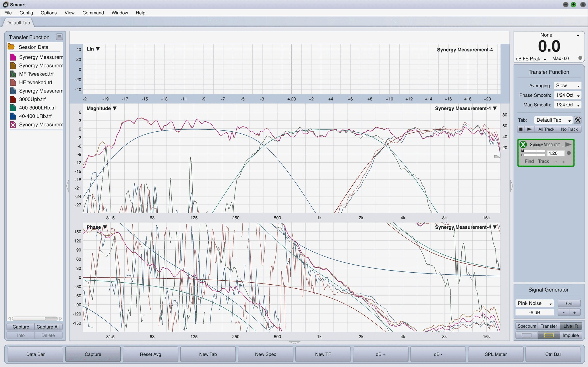Click the X-marked icon of the last Synergy Measurement
The image size is (588, 367).
[13, 125]
